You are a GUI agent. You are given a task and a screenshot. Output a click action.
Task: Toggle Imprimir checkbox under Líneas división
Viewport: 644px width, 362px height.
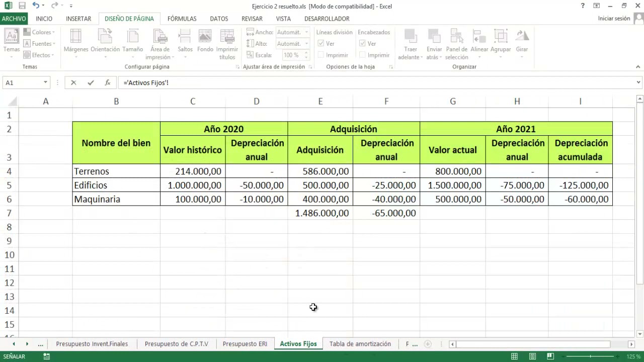(321, 55)
